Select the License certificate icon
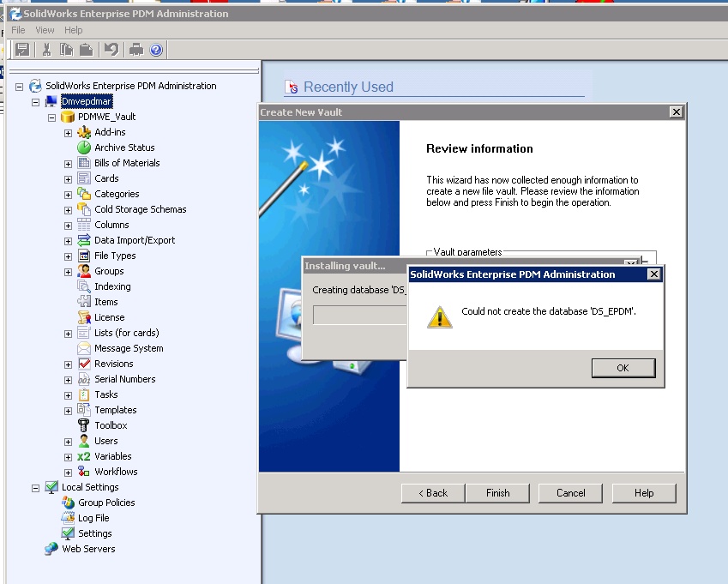This screenshot has height=584, width=728. [84, 317]
